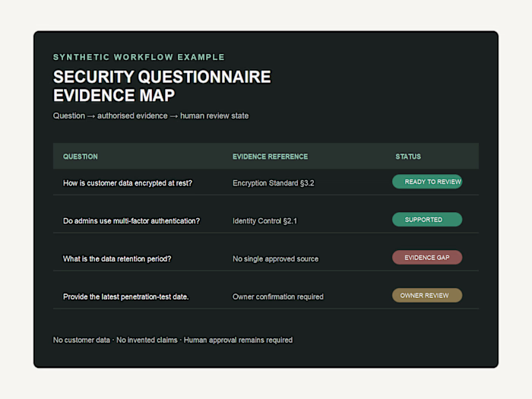Click the 'SECURITY QUESTIONNAIRE EVIDENCE MAP' title
This screenshot has height=399, width=532.
tap(162, 86)
